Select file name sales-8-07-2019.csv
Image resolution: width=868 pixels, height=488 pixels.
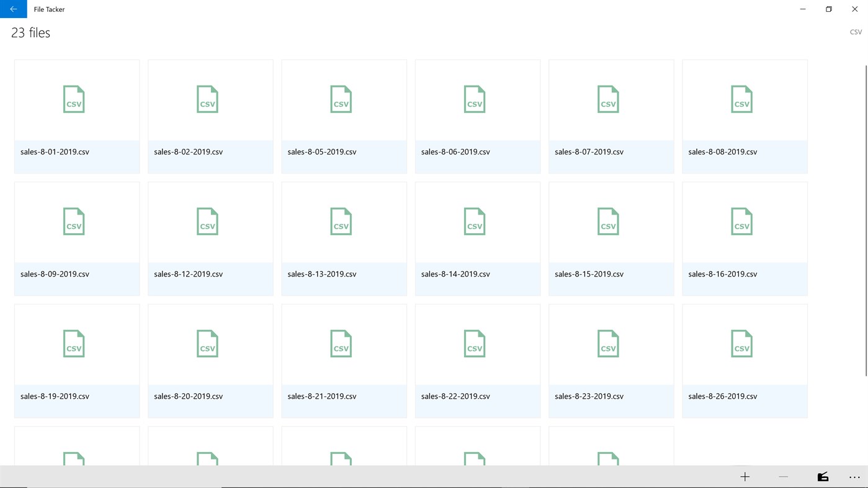(x=589, y=152)
